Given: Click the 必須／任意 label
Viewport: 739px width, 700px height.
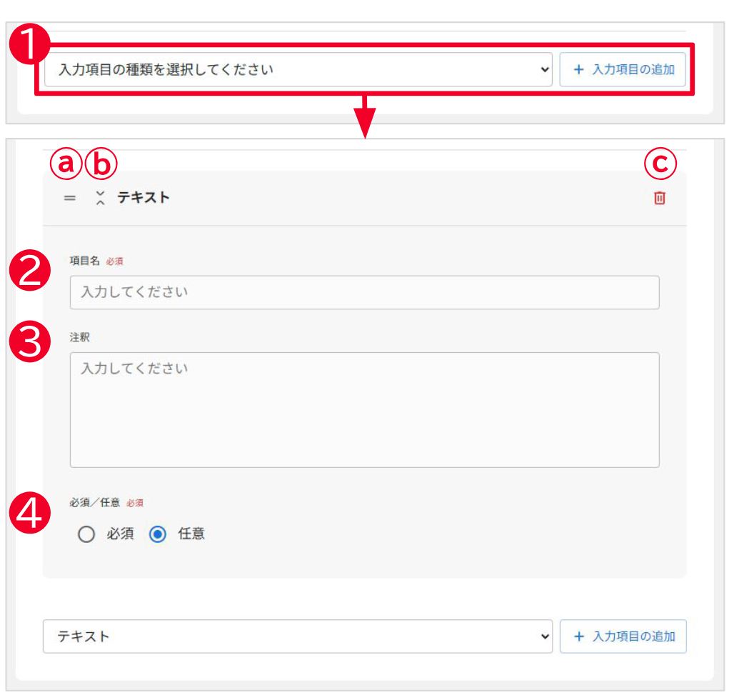Looking at the screenshot, I should click(95, 502).
